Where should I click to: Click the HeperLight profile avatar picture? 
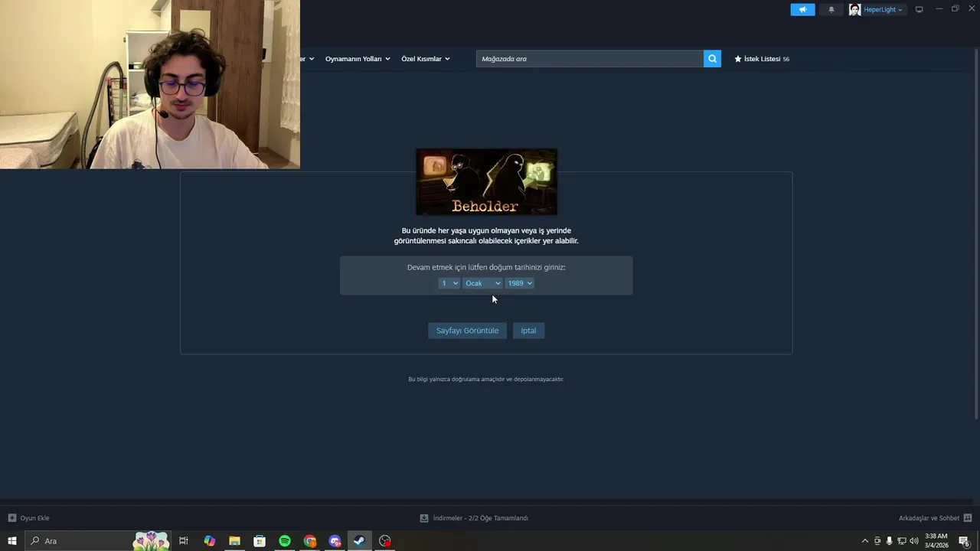(854, 10)
